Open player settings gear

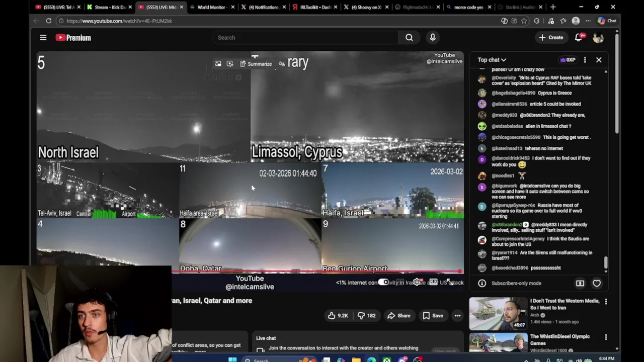click(417, 282)
